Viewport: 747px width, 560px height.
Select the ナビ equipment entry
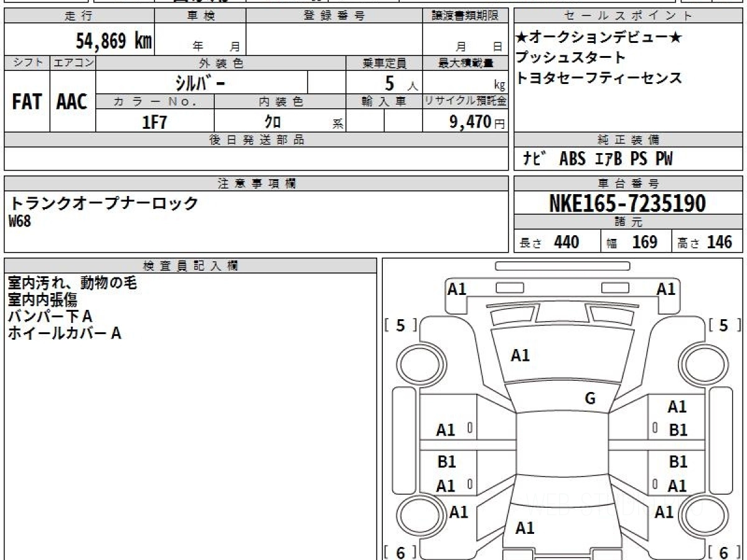(534, 159)
